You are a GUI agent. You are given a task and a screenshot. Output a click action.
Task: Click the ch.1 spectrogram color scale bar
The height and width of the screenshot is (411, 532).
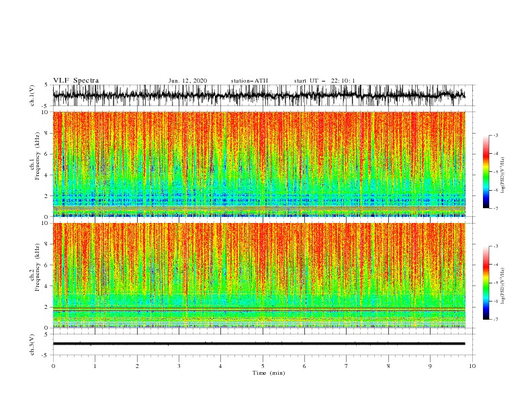486,172
